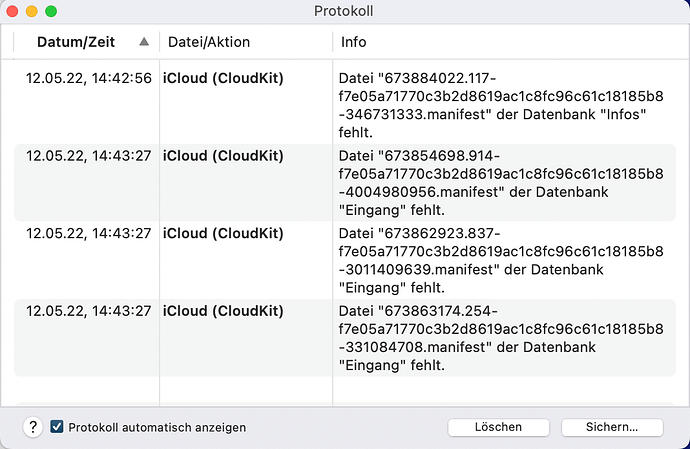Click the Datei/Aktion column header
The image size is (690, 449).
pos(208,42)
